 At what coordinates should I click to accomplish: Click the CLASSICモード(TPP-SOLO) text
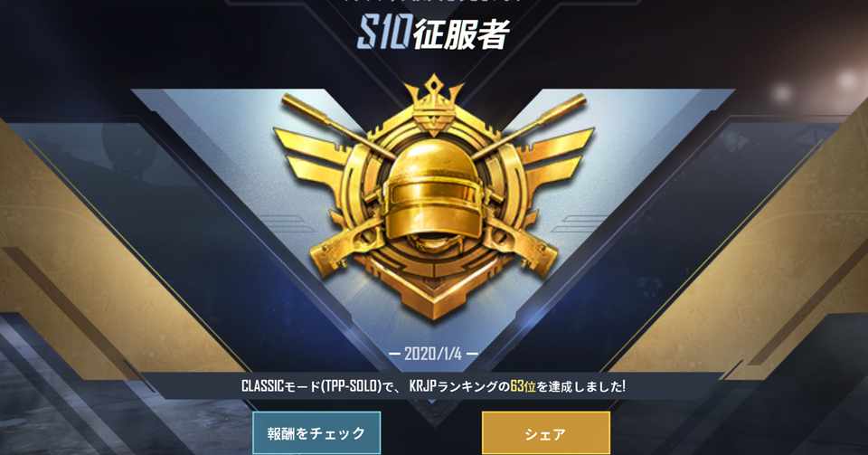point(312,386)
